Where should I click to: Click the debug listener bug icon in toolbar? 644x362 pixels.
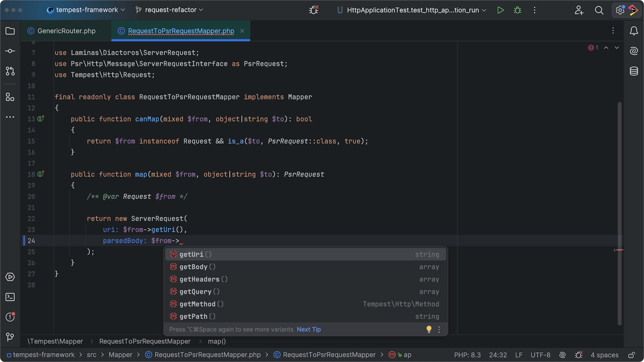313,10
